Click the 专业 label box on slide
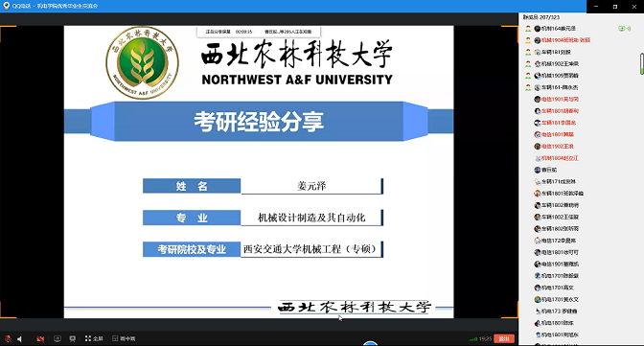This screenshot has height=346, width=644. pyautogui.click(x=192, y=218)
